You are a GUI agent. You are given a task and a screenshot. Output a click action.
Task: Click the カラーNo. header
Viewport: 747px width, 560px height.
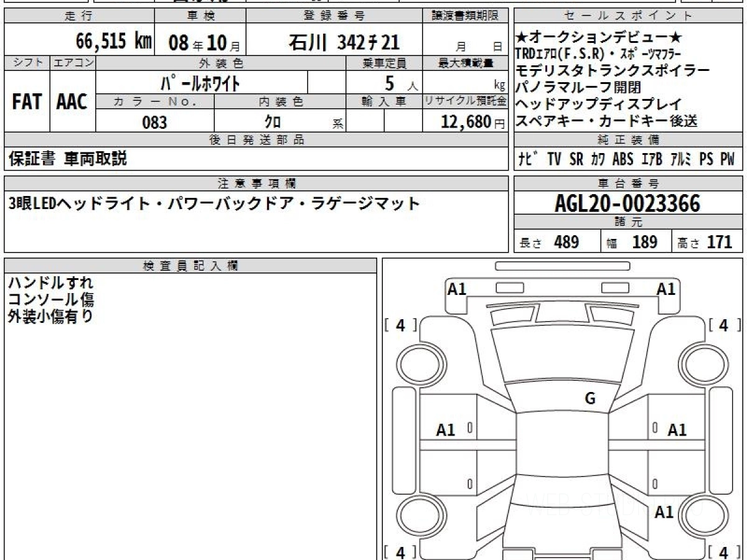click(x=156, y=101)
